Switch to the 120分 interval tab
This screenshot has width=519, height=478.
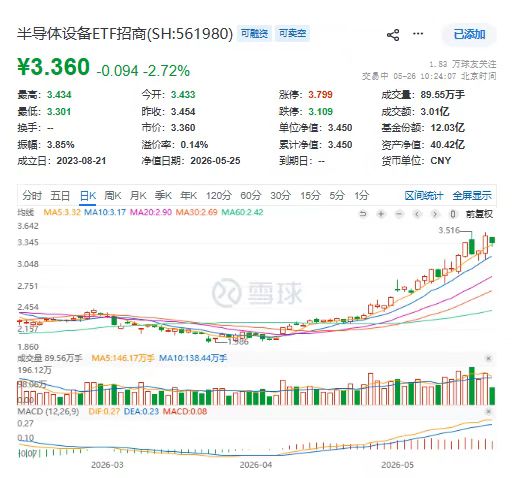[x=218, y=195]
